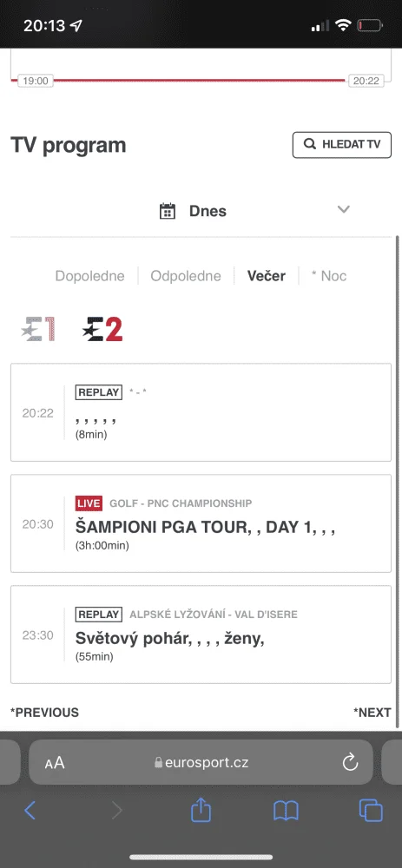Switch to the Odpoledne tab

(x=186, y=276)
